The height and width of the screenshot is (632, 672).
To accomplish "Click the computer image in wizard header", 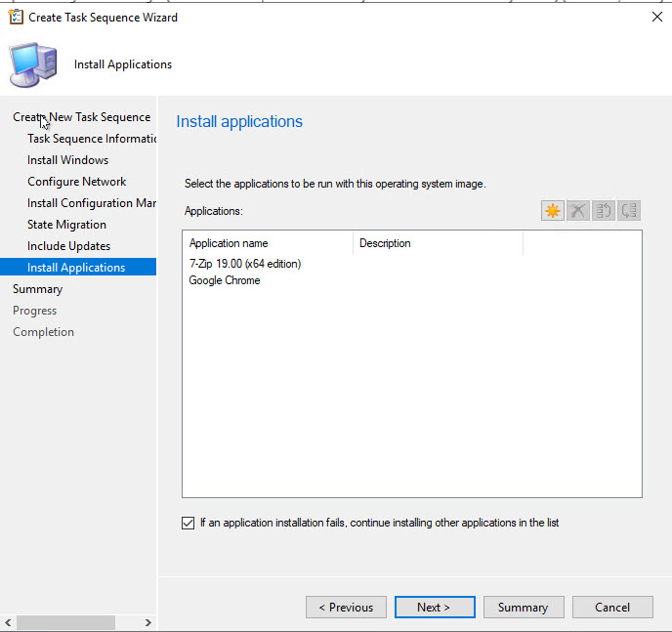I will click(33, 64).
